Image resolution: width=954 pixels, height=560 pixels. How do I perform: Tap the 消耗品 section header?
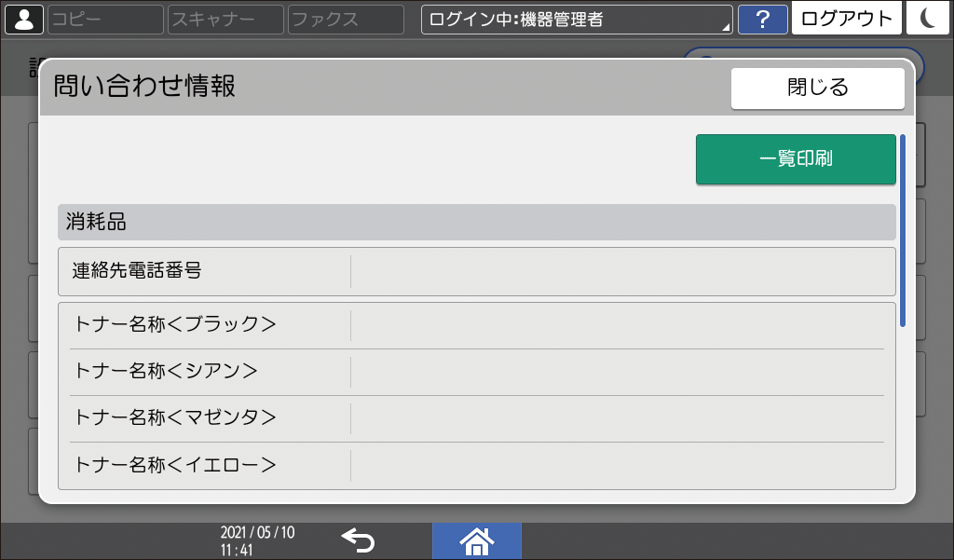pyautogui.click(x=477, y=222)
